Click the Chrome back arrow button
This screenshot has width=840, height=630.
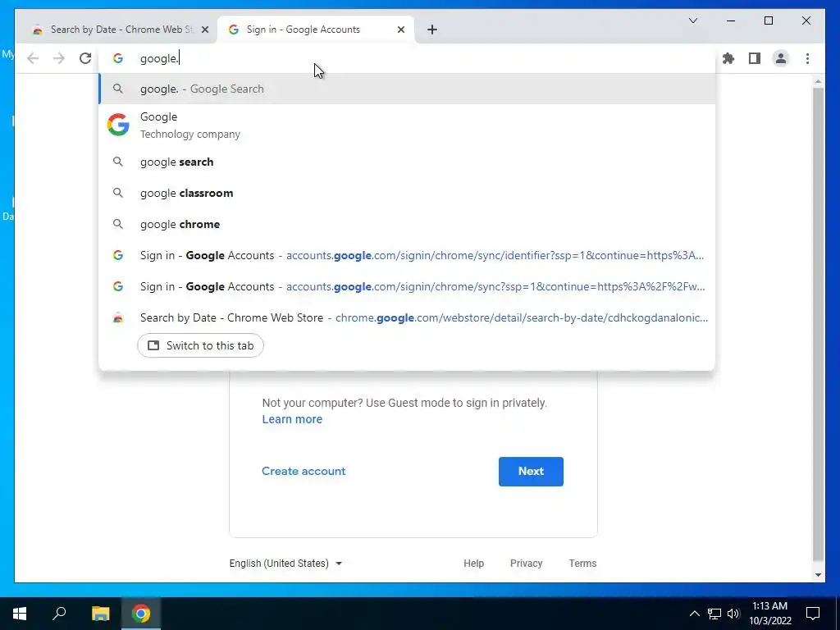[x=33, y=58]
